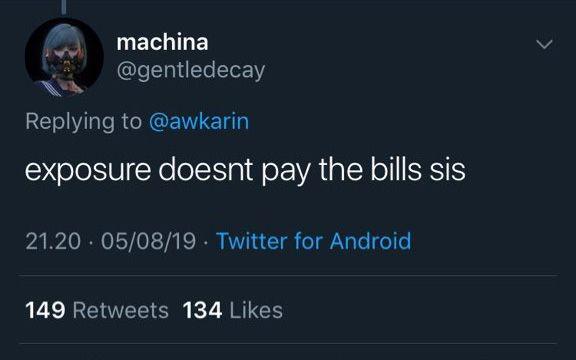The width and height of the screenshot is (576, 360).
Task: Click the 05/08/19 date stamp
Action: coord(148,241)
